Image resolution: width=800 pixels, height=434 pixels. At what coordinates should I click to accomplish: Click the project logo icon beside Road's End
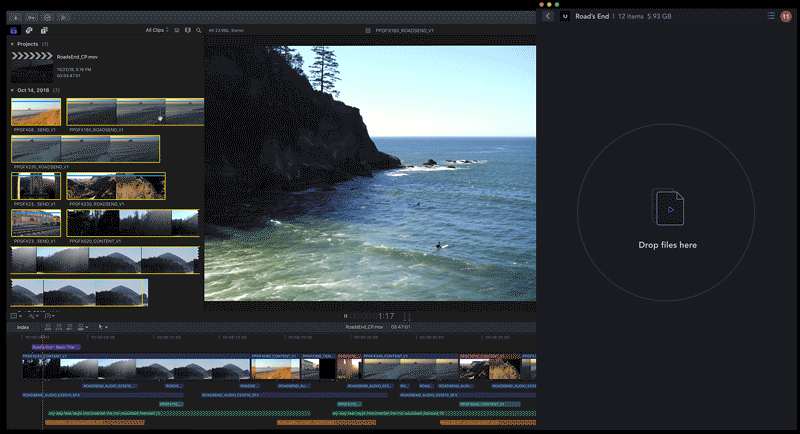[x=565, y=16]
